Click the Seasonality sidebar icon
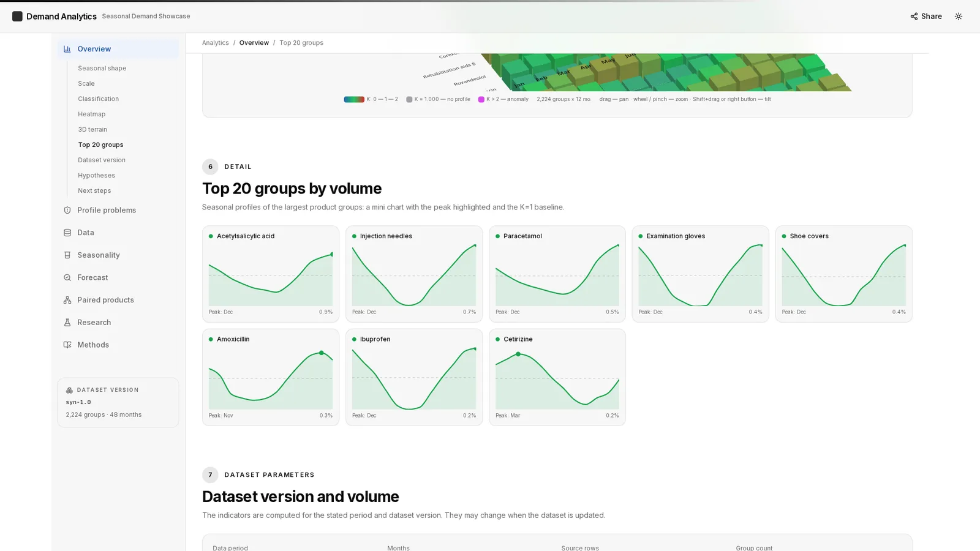The width and height of the screenshot is (980, 551). pyautogui.click(x=67, y=255)
